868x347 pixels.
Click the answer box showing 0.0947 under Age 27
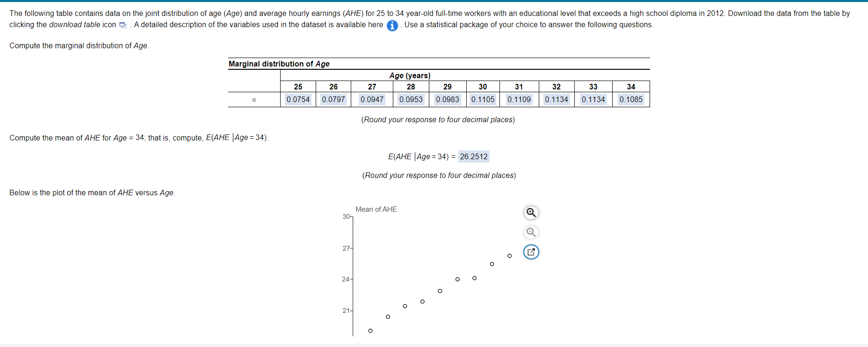(x=372, y=99)
